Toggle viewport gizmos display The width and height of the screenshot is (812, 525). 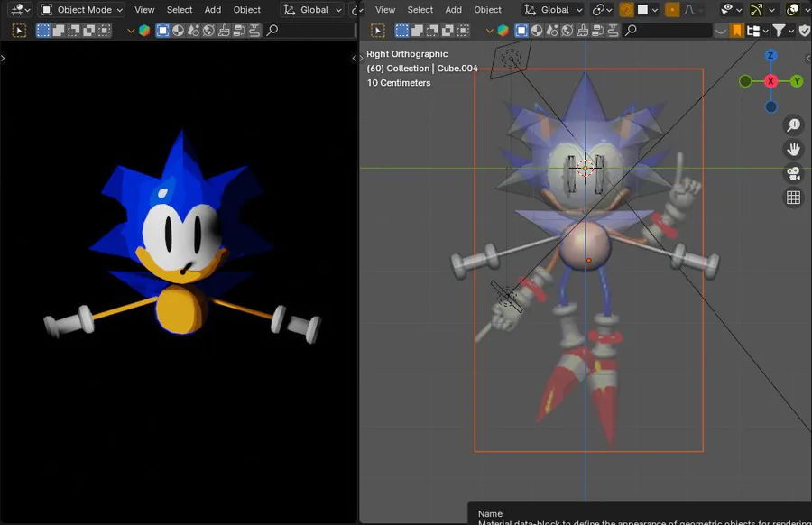point(756,9)
